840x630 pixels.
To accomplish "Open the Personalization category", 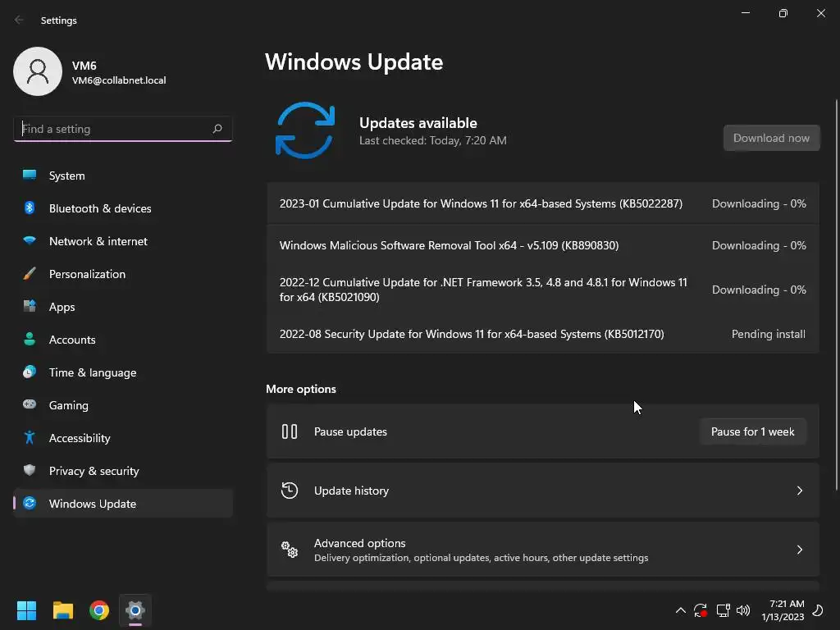I will [123, 274].
